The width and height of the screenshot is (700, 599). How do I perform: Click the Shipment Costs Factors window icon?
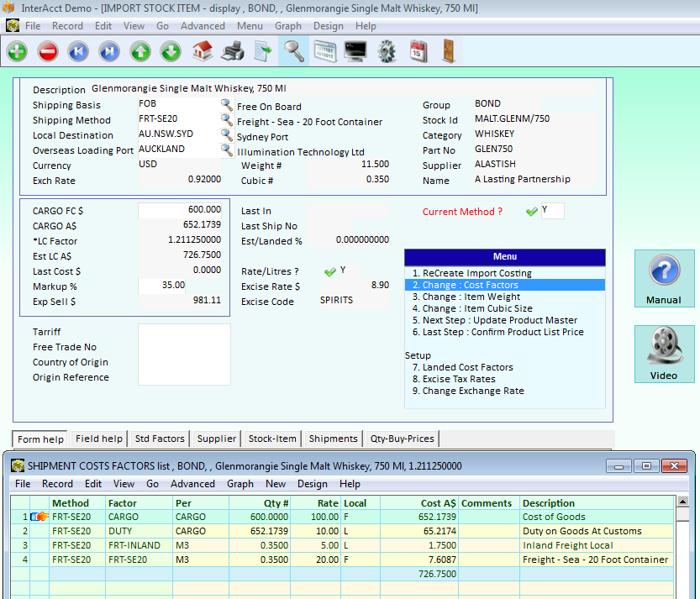pos(18,466)
